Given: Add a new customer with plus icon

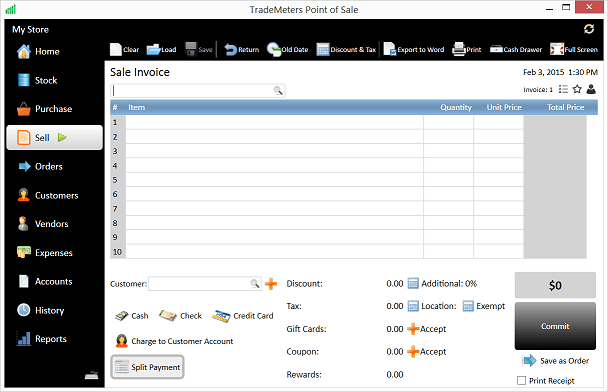Looking at the screenshot, I should click(271, 284).
